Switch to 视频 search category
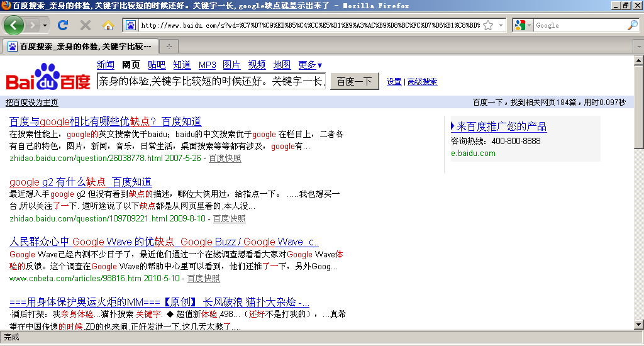Viewport: 644px width, 346px height. pos(257,65)
